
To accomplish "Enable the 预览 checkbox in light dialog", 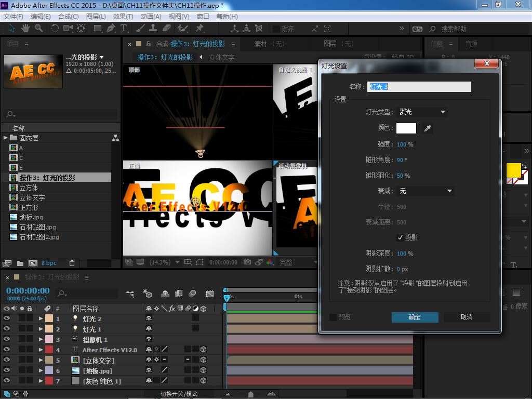I will point(333,317).
